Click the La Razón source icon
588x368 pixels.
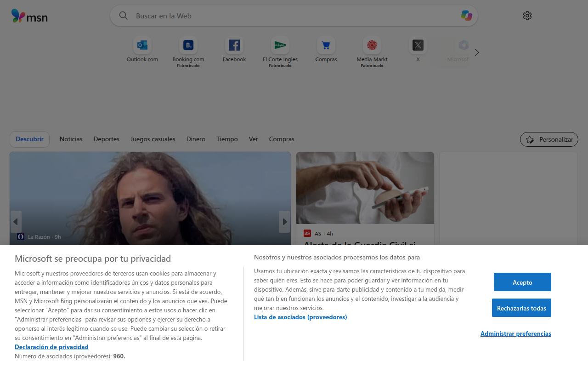tap(21, 236)
